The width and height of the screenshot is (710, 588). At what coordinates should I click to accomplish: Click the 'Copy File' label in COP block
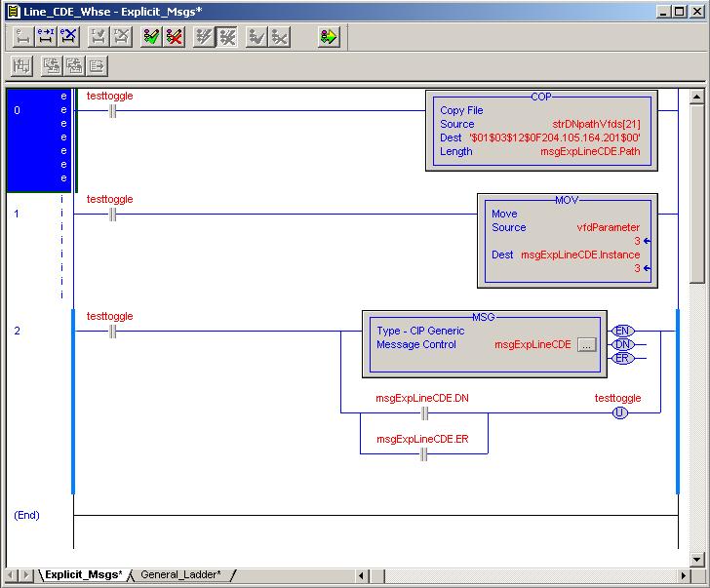pos(461,110)
